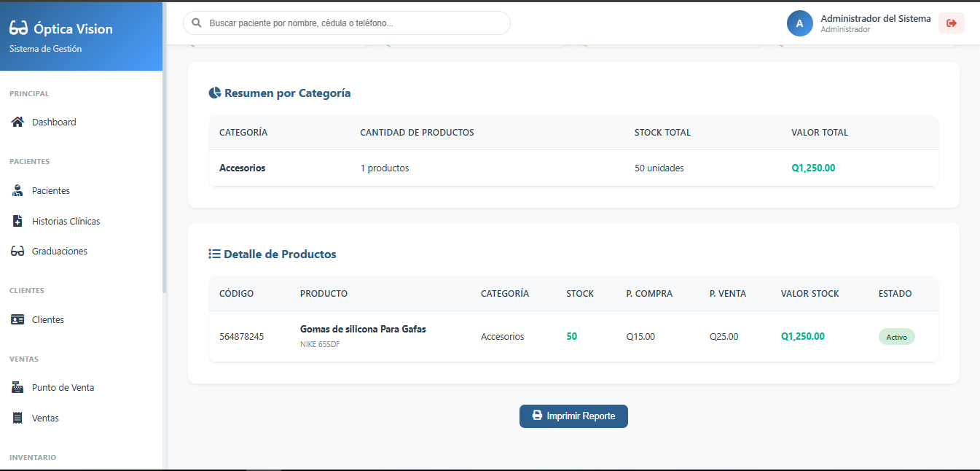Open Punto de Venta cash register icon
The width and height of the screenshot is (980, 471).
click(17, 387)
